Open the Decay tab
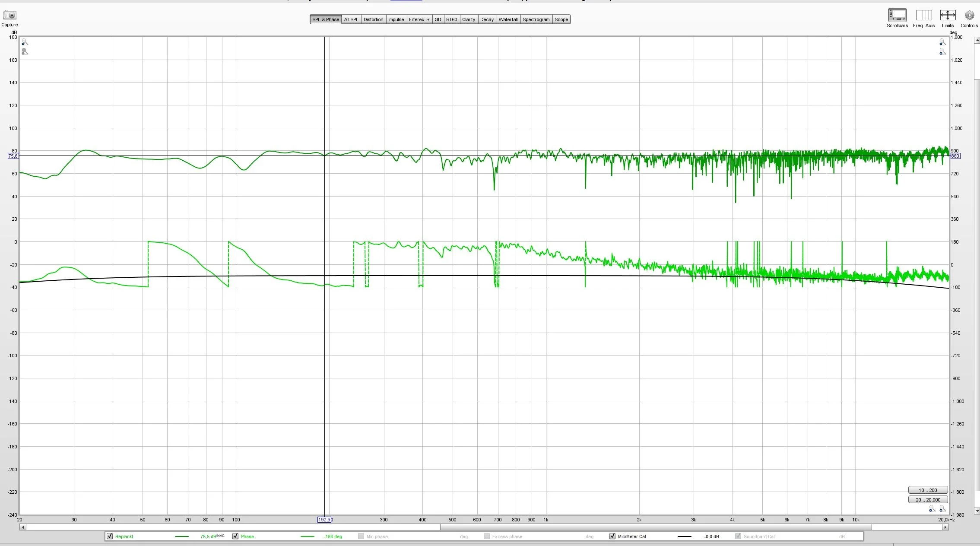 coord(487,19)
